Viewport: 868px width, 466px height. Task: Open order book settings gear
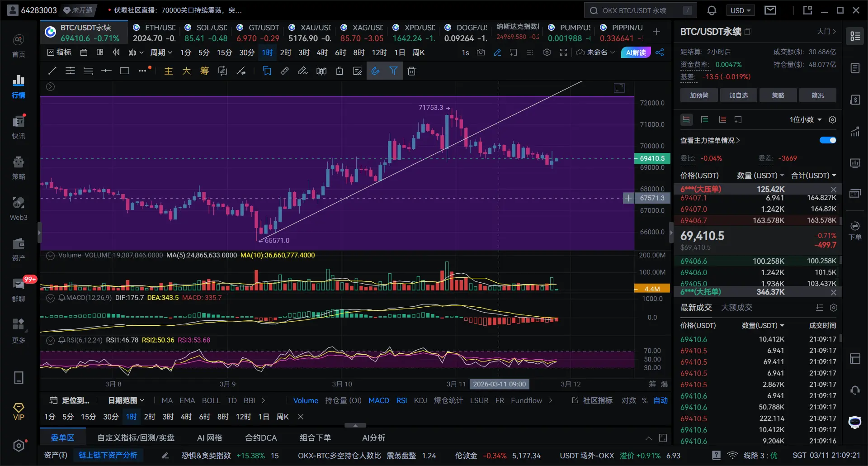[x=832, y=120]
